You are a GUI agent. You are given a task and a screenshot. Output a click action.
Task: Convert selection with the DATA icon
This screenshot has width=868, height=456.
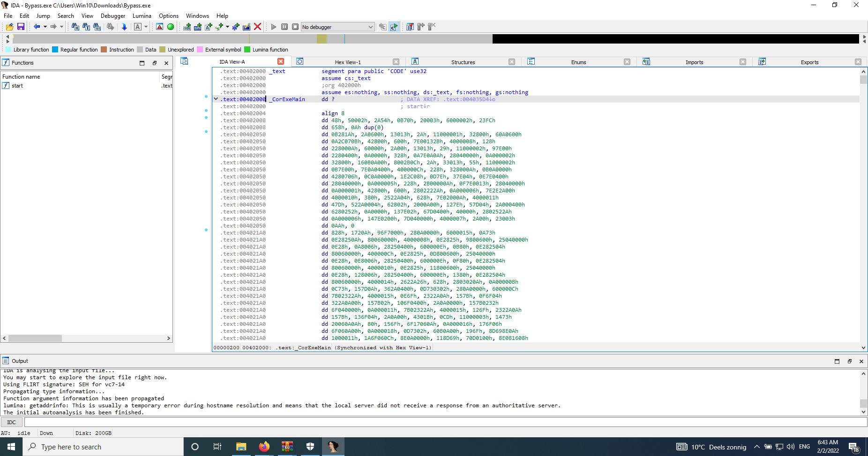pos(197,27)
